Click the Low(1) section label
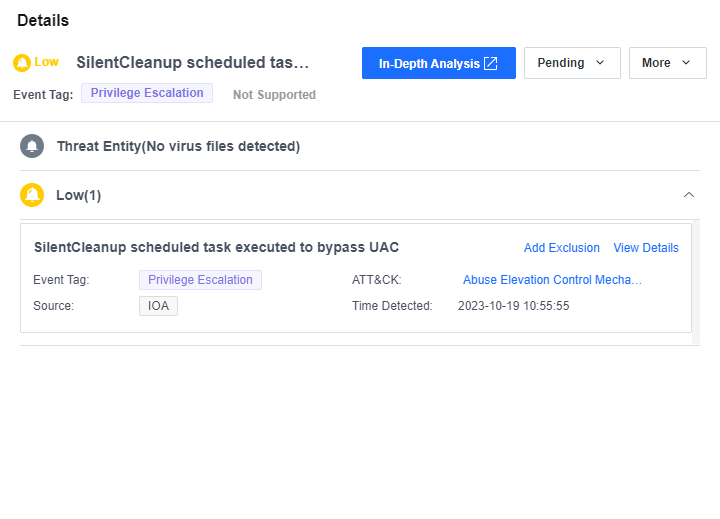Screen dimensions: 720x519 (78, 195)
